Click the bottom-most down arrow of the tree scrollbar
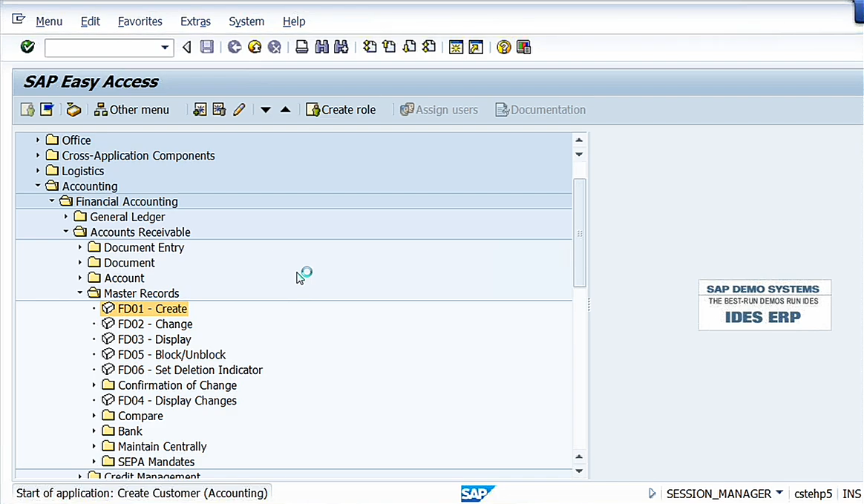The width and height of the screenshot is (864, 504). point(579,471)
